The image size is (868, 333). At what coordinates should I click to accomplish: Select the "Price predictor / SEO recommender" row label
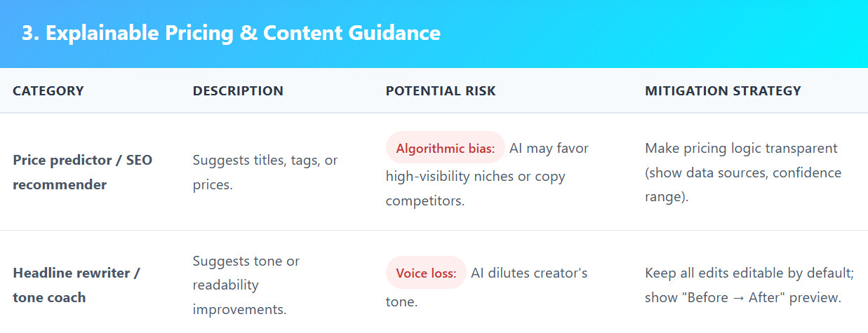[82, 172]
